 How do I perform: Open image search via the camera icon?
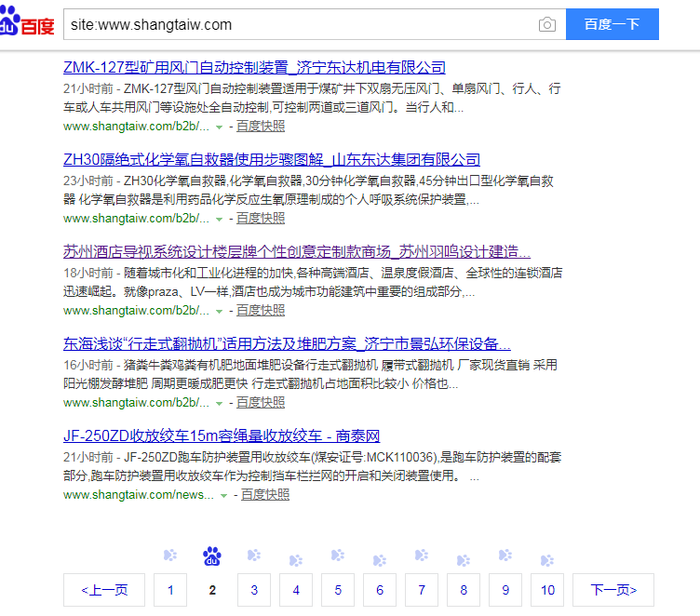pos(547,25)
